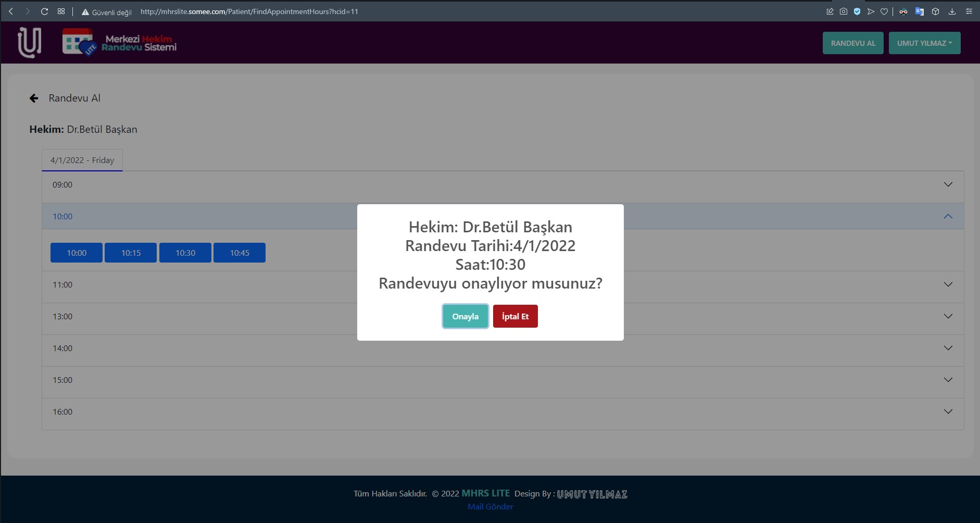Open the blue shield privacy icon
Screen dimensions: 980x523
[857, 11]
